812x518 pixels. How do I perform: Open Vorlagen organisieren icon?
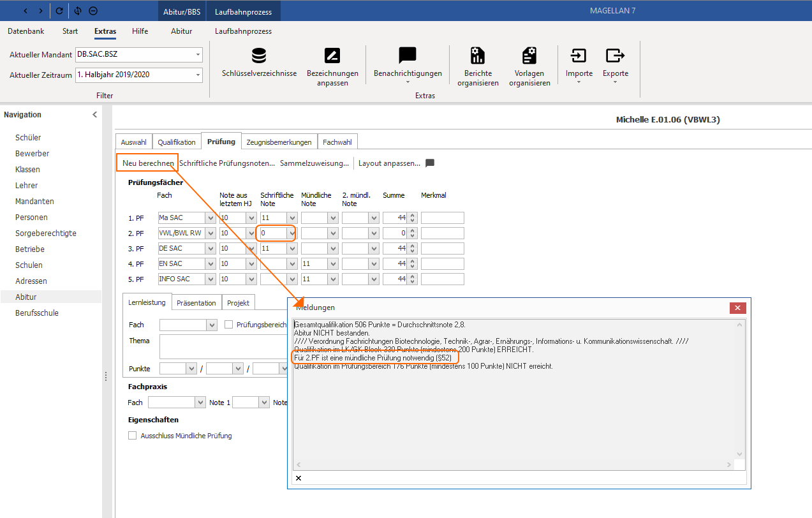coord(529,56)
